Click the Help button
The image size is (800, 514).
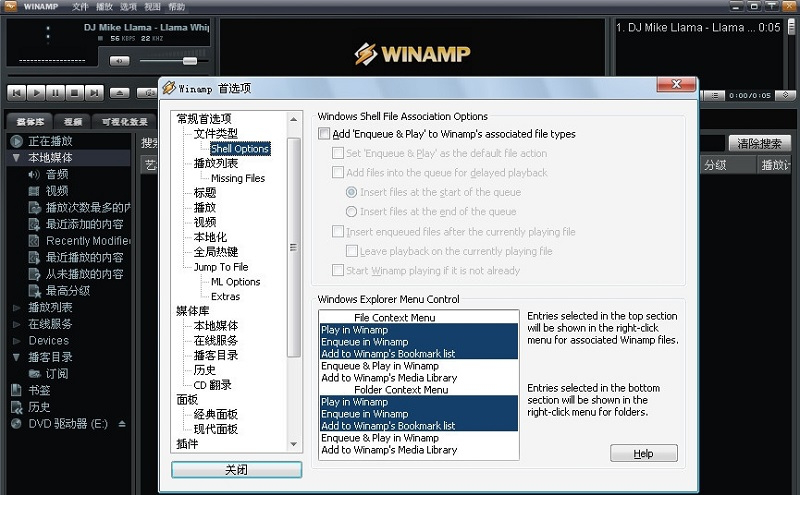click(643, 453)
